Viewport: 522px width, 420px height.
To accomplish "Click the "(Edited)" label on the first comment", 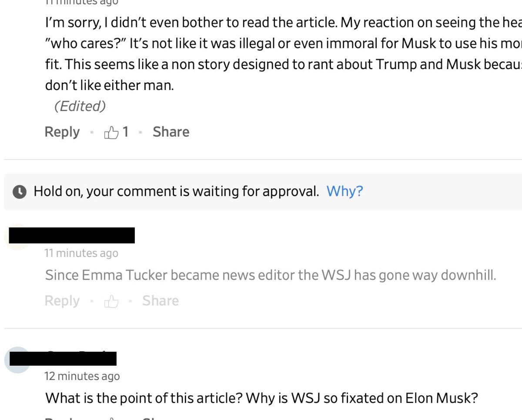I will 80,106.
